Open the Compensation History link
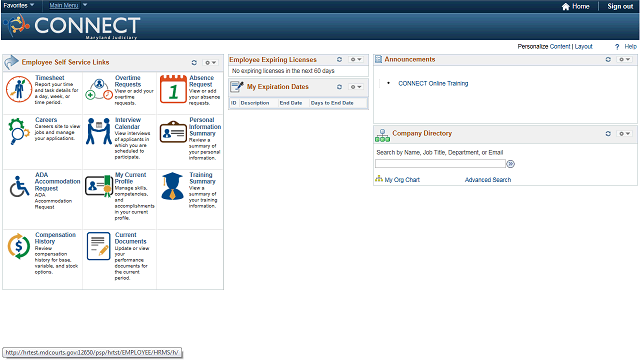 (56, 238)
